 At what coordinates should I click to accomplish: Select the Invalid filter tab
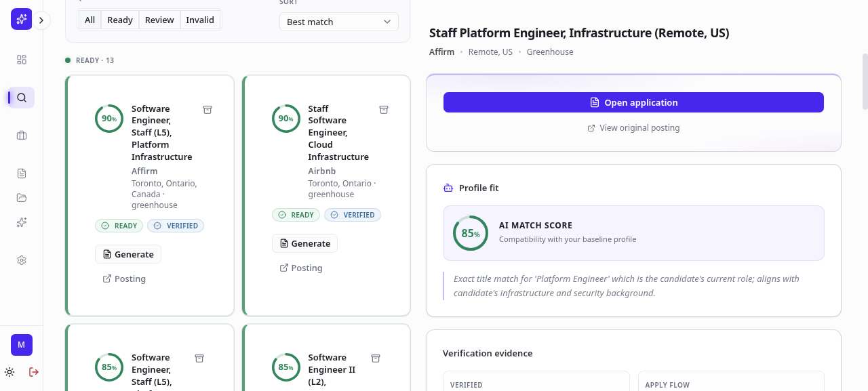200,20
